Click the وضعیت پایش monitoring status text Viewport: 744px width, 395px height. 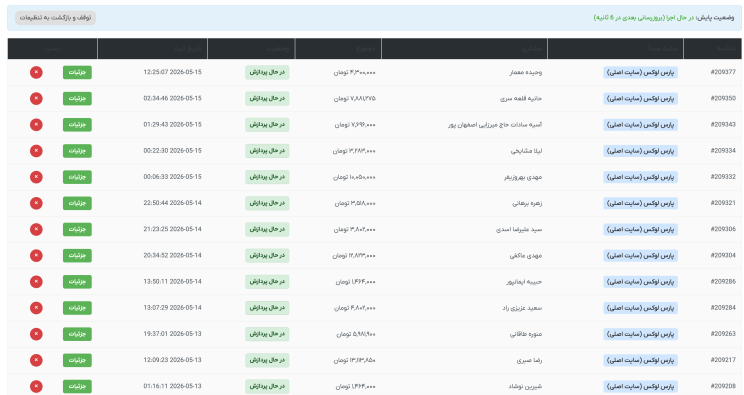click(664, 18)
